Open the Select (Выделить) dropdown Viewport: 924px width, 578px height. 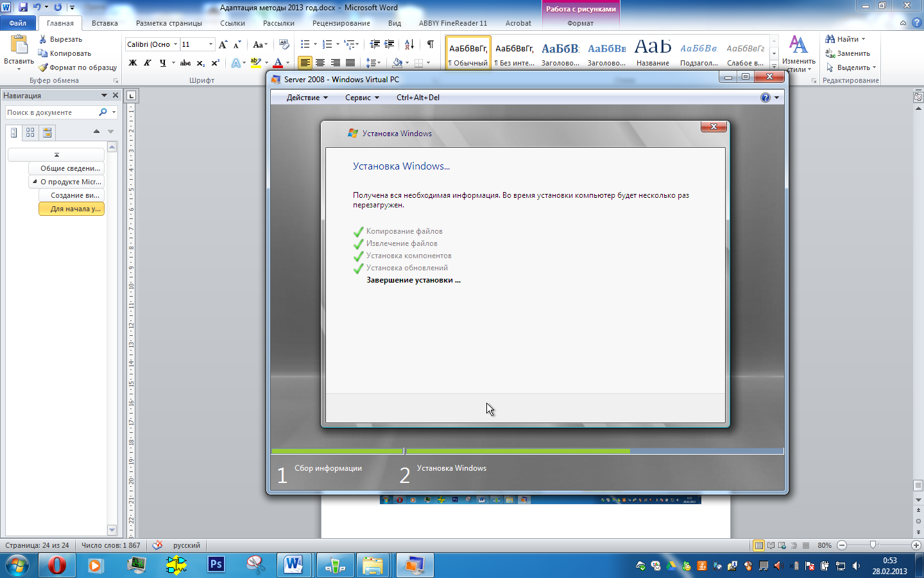[851, 67]
